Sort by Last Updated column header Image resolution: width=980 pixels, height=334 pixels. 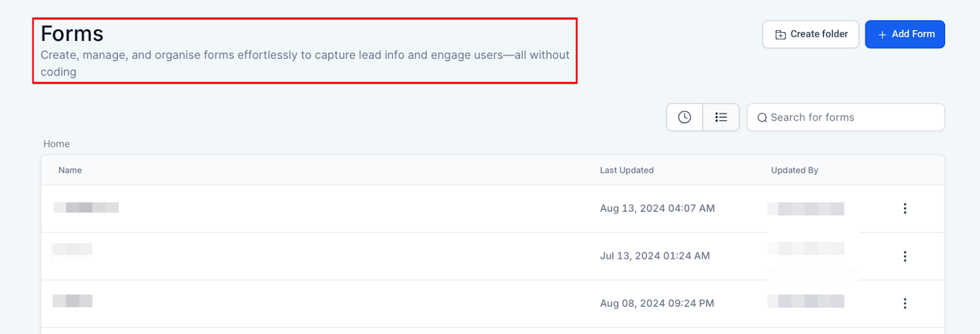tap(627, 170)
